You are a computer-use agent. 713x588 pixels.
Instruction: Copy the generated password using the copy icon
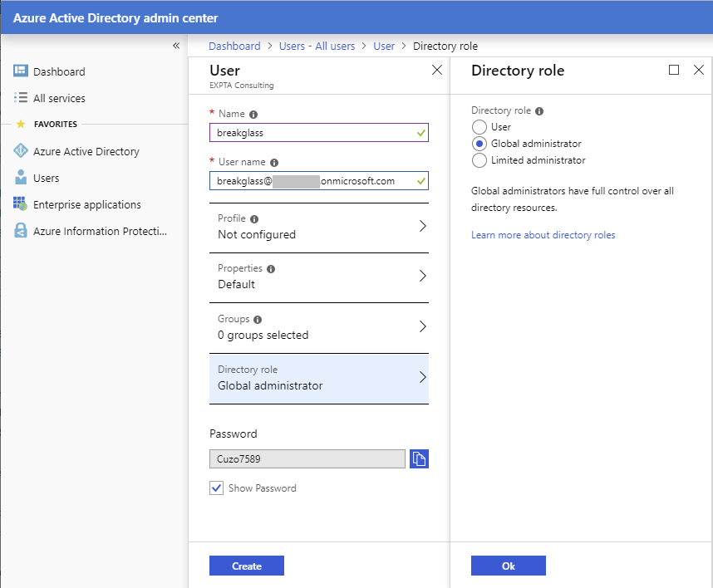click(x=419, y=458)
